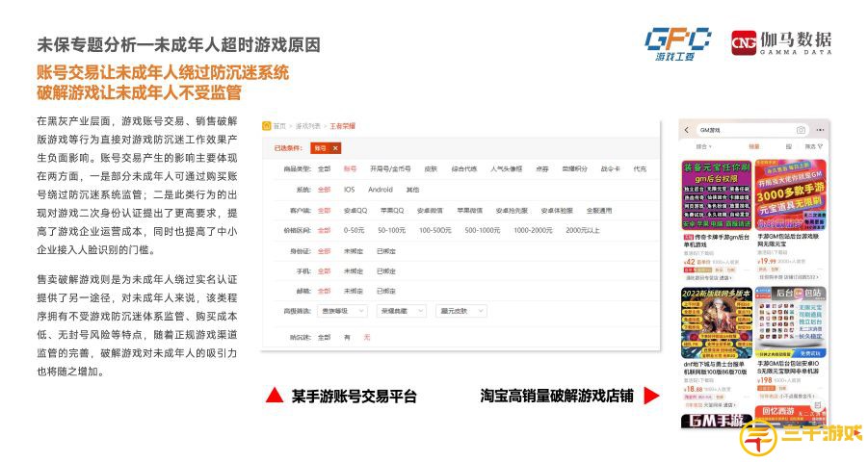Open the 贵族等级 dropdown

point(342,311)
